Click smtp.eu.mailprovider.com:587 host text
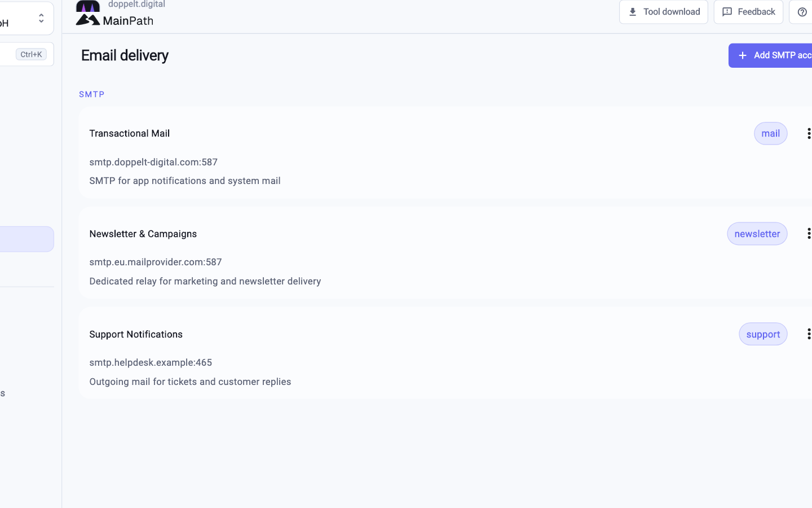 coord(156,262)
